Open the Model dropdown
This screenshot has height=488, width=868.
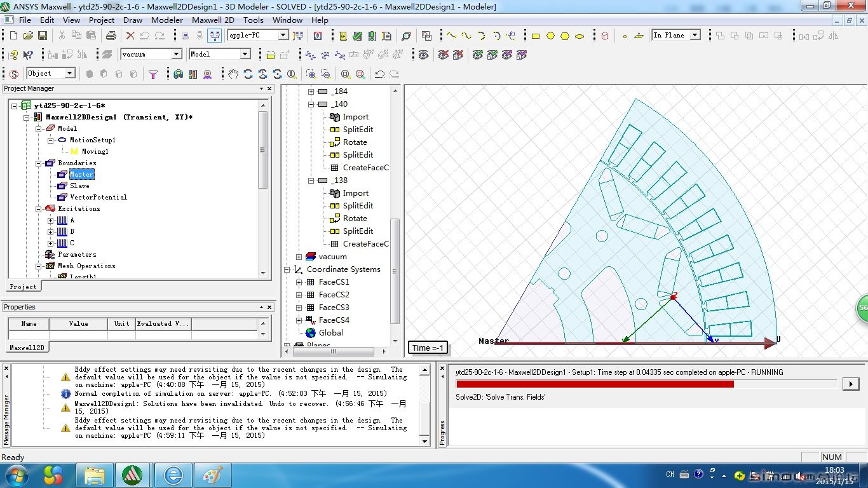(x=245, y=55)
